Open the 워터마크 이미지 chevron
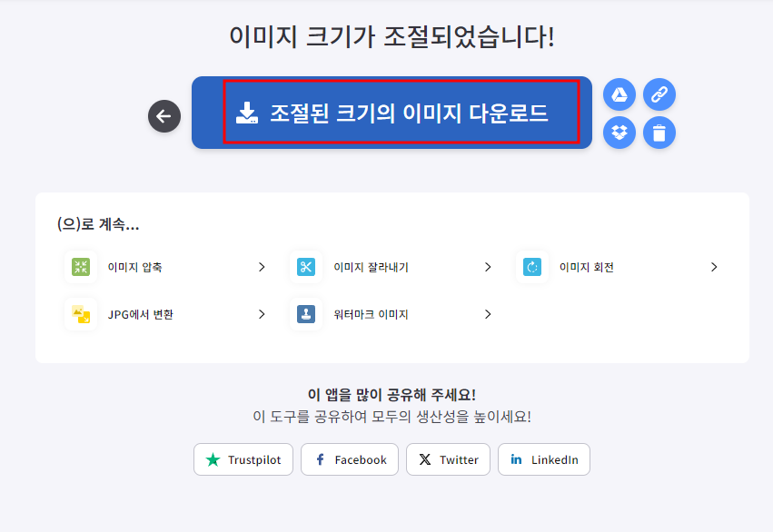 [x=488, y=314]
